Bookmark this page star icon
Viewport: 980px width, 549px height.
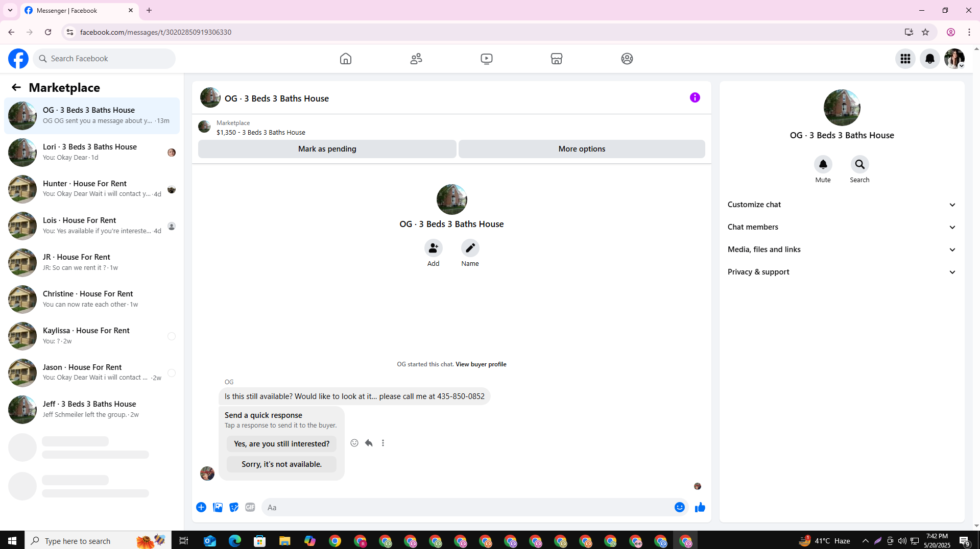tap(925, 32)
